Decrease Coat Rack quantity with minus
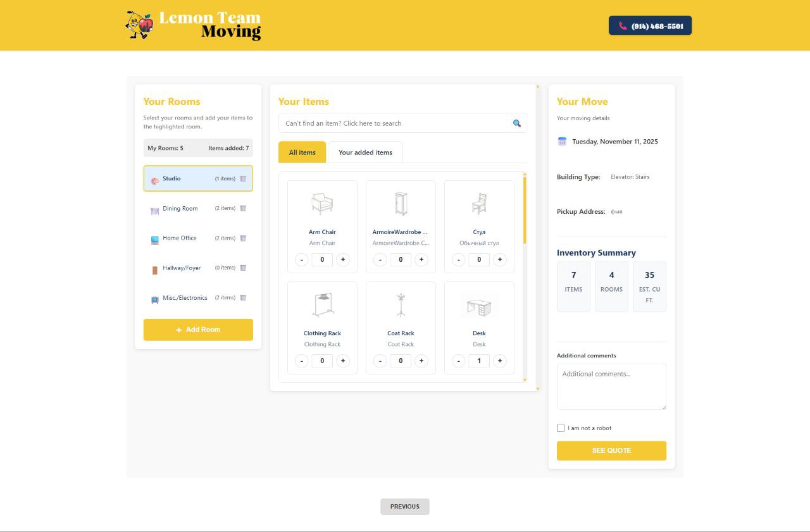Viewport: 810px width, 532px height. (380, 361)
